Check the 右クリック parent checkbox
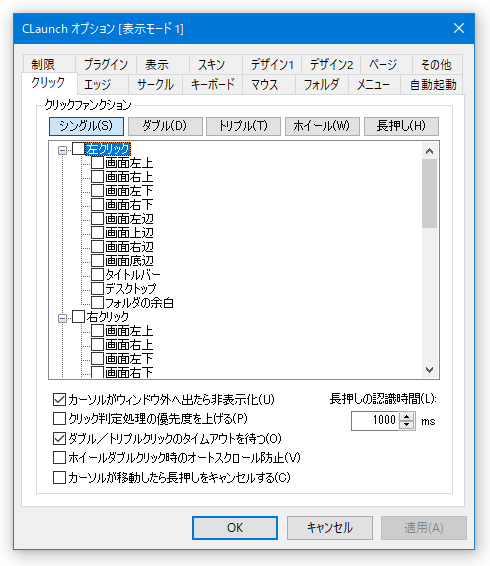Viewport: 490px width, 566px height. pos(78,317)
